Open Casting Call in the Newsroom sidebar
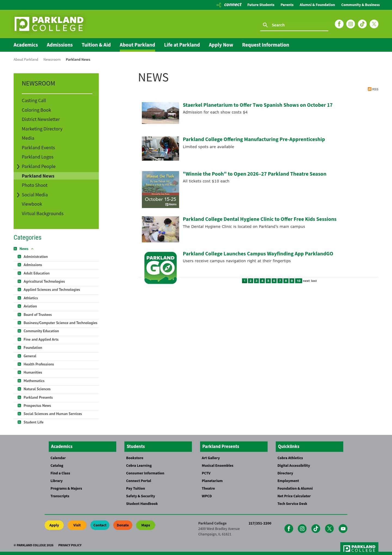The width and height of the screenshot is (392, 555). tap(34, 100)
